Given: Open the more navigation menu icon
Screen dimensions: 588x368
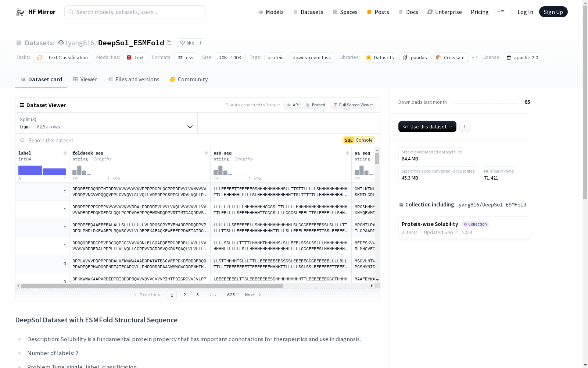Looking at the screenshot, I should pos(501,12).
